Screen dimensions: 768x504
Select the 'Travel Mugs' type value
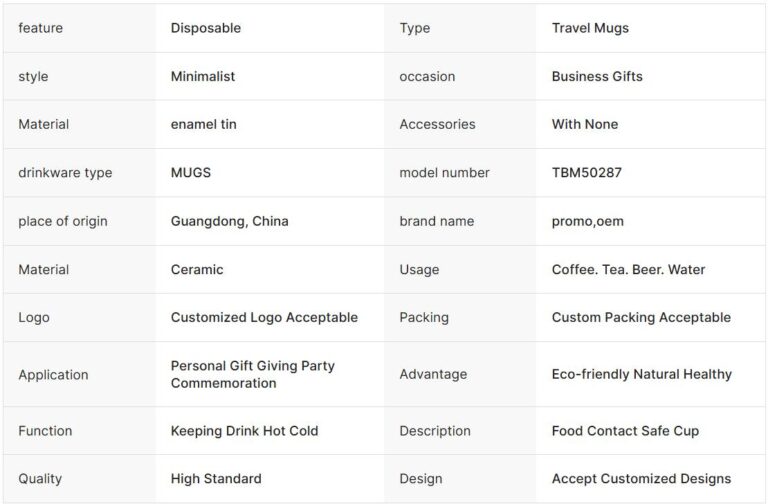point(590,28)
